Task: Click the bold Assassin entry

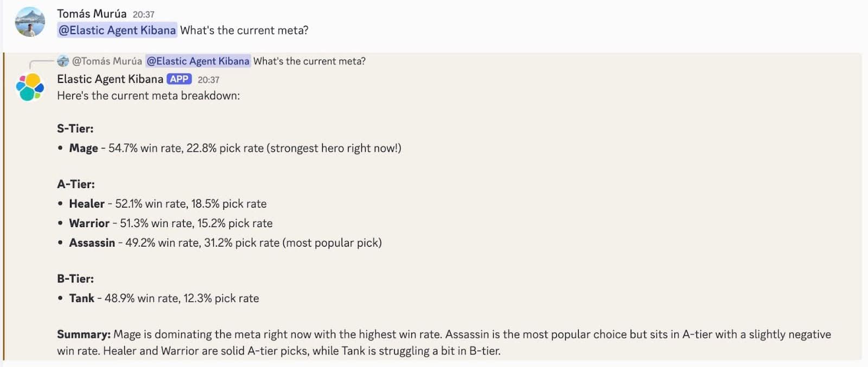Action: (x=92, y=243)
